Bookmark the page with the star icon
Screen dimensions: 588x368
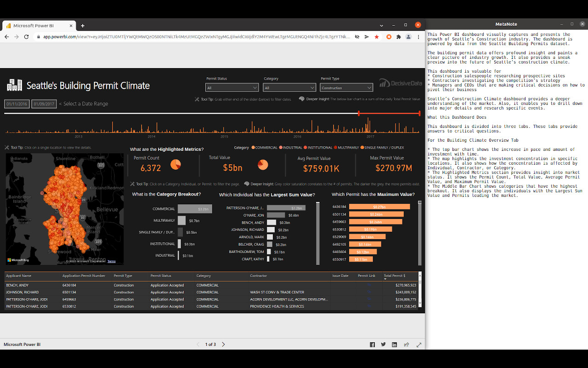point(377,37)
